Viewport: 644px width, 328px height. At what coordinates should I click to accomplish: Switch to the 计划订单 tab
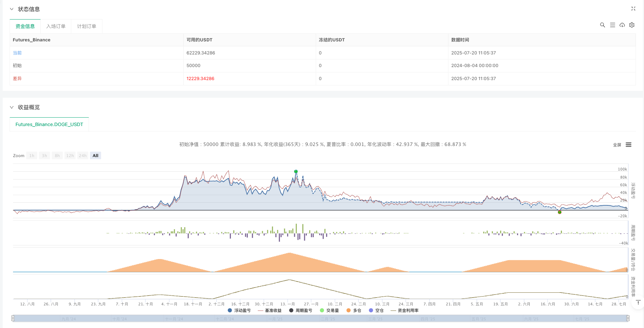(x=87, y=26)
